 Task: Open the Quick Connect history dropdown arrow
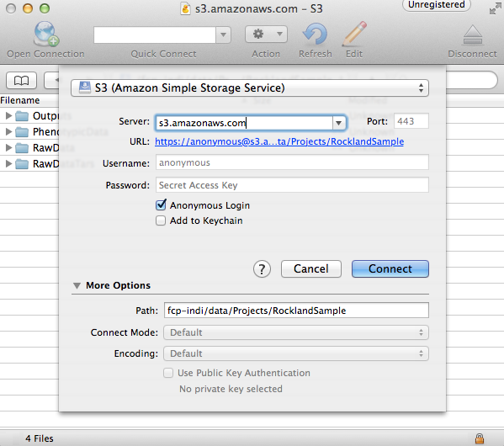pyautogui.click(x=224, y=35)
